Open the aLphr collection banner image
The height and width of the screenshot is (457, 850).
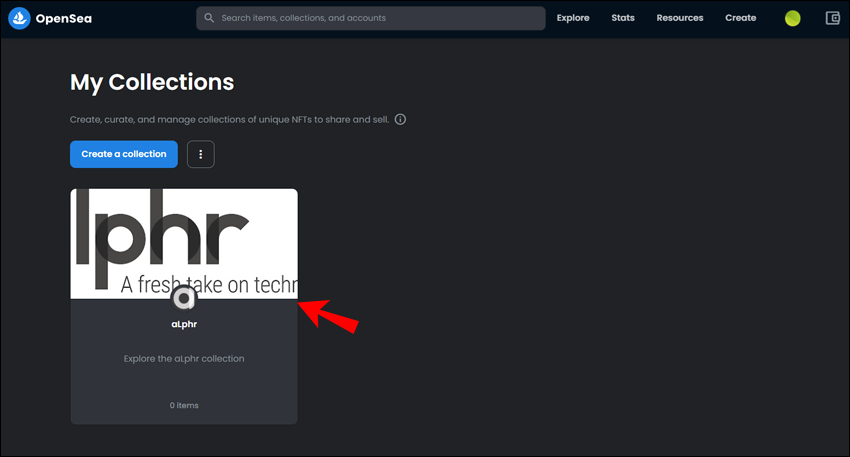(x=184, y=243)
